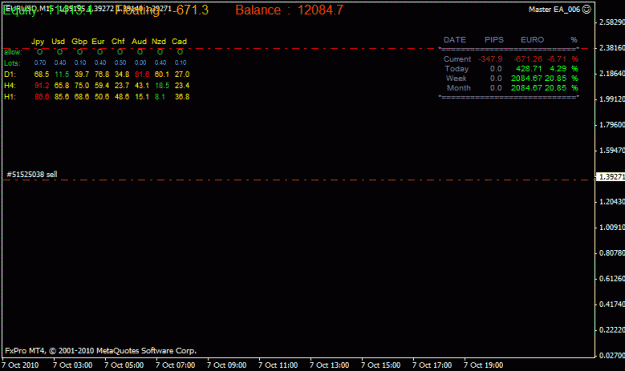625x371 pixels.
Task: Click the Month row label
Action: (x=458, y=88)
